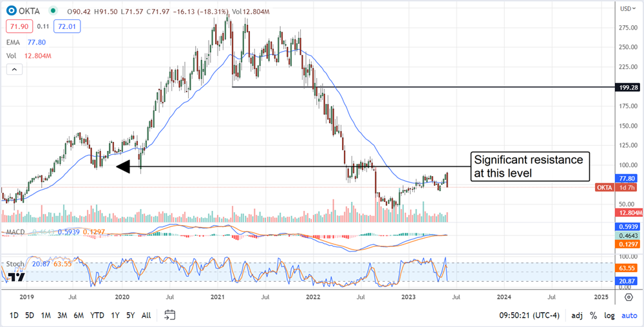Click the orange 63.55 Stoch axis label
Screen dimensions: 644x327
[x=628, y=268]
